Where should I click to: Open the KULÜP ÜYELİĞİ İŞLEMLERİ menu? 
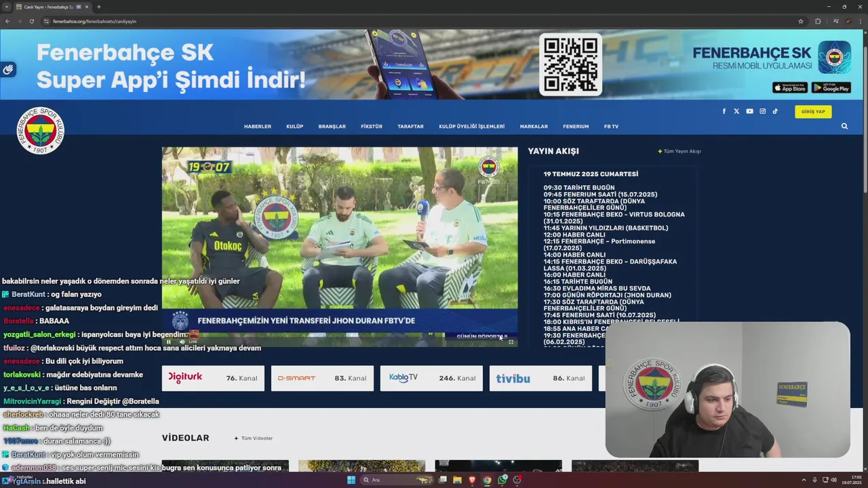[x=472, y=126]
